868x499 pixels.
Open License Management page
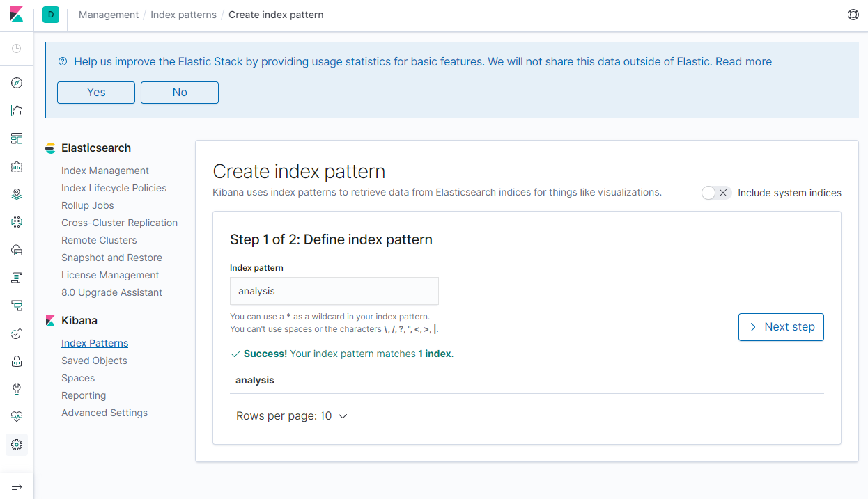(x=110, y=275)
